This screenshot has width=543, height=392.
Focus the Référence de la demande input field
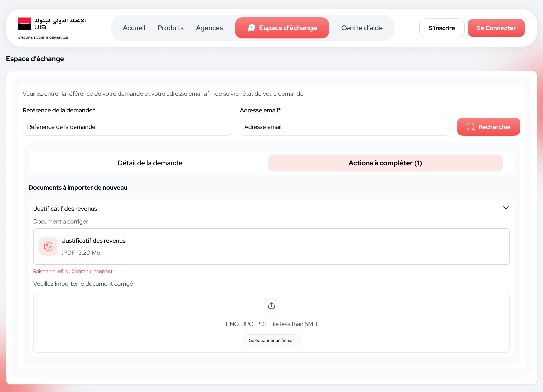[x=127, y=127]
